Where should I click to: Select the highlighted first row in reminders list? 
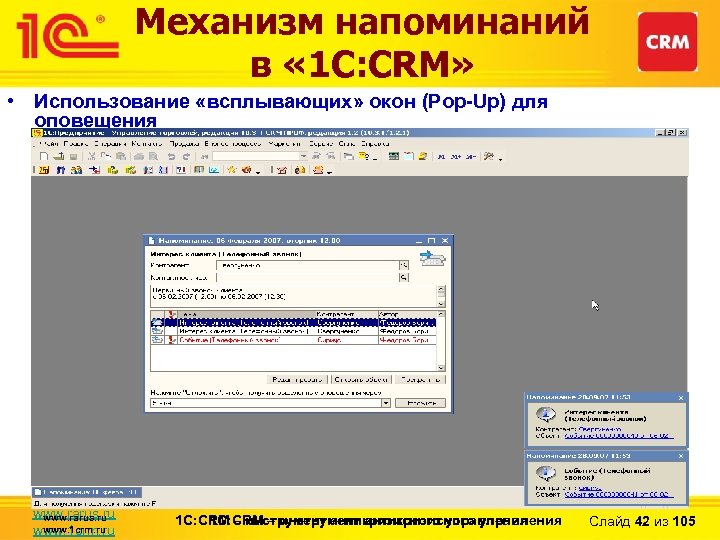[x=293, y=322]
